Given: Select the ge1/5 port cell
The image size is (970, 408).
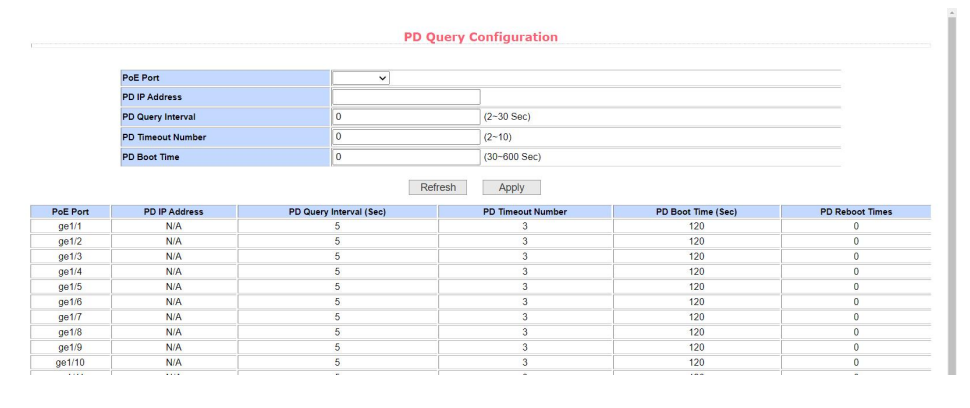Looking at the screenshot, I should pos(71,287).
